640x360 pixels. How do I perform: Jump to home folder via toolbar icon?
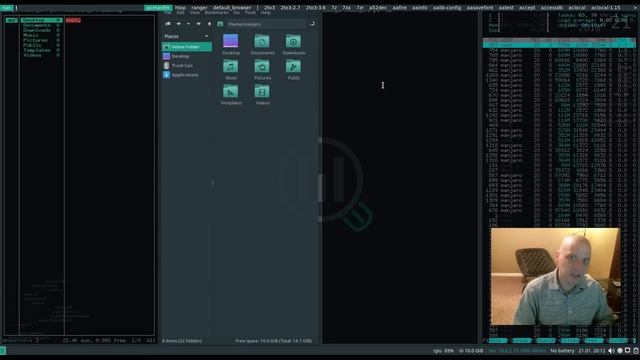point(220,24)
